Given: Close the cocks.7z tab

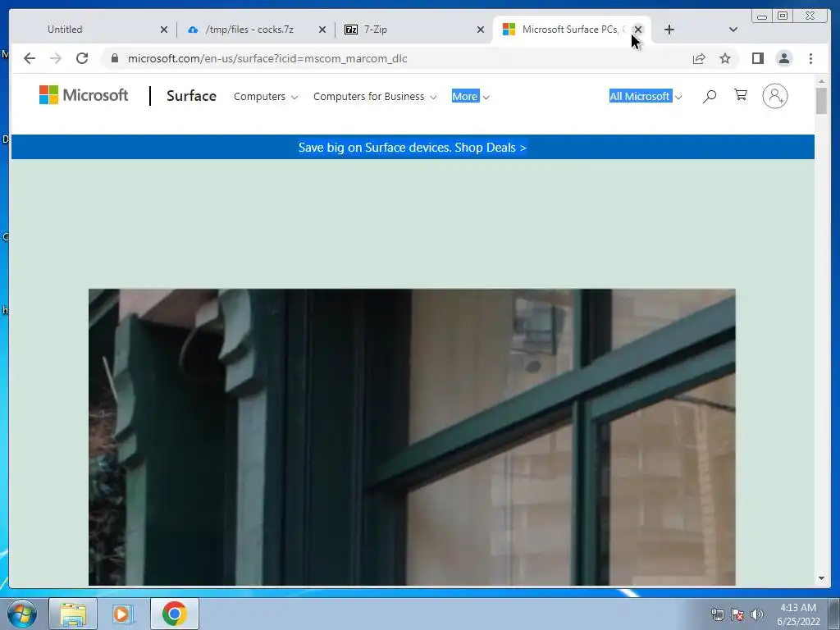Looking at the screenshot, I should pyautogui.click(x=322, y=30).
